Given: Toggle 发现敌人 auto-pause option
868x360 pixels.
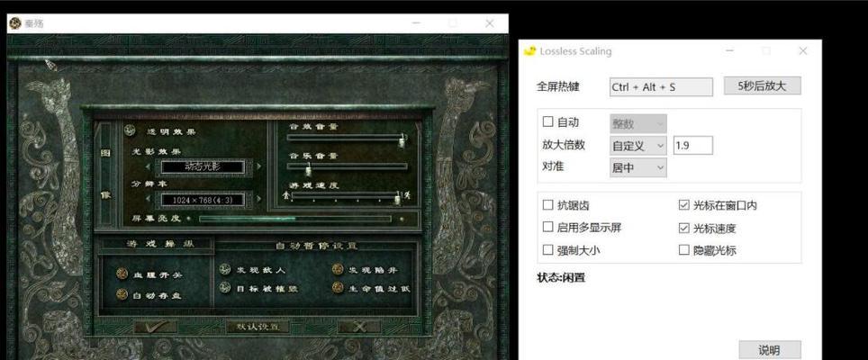Looking at the screenshot, I should [x=224, y=269].
